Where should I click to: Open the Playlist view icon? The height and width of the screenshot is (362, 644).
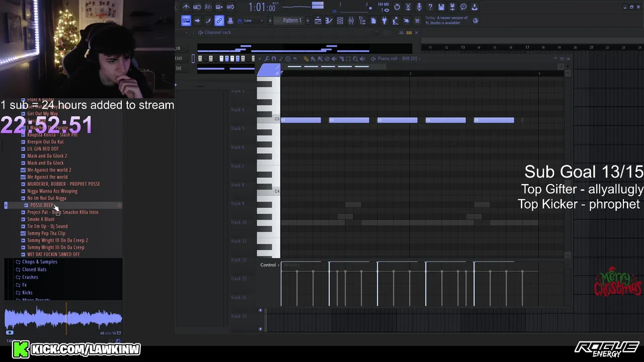318,21
